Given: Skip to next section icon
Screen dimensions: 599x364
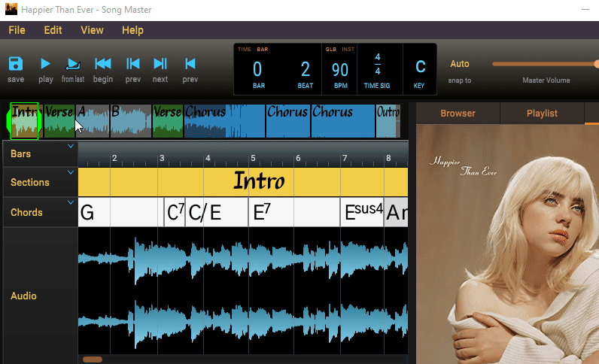Looking at the screenshot, I should 160,64.
